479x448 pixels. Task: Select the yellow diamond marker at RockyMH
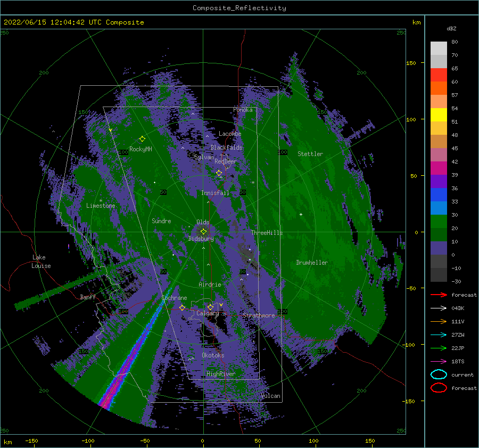[142, 139]
